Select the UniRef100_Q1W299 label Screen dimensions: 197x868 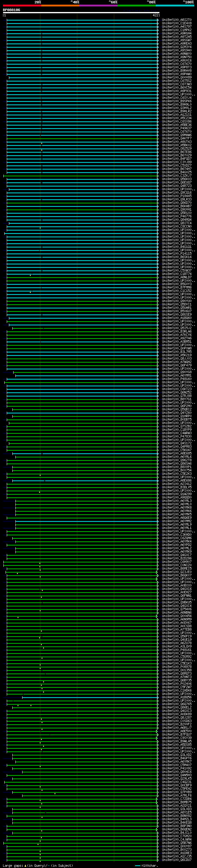(x=177, y=494)
